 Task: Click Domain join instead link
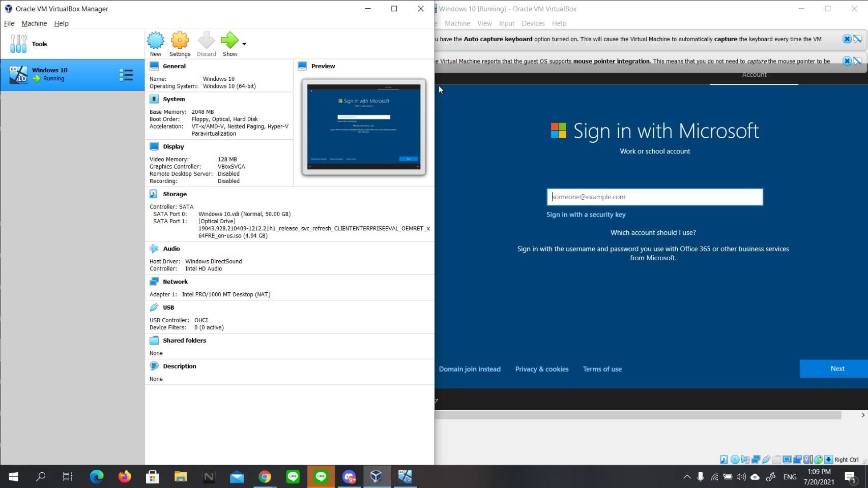pos(470,369)
